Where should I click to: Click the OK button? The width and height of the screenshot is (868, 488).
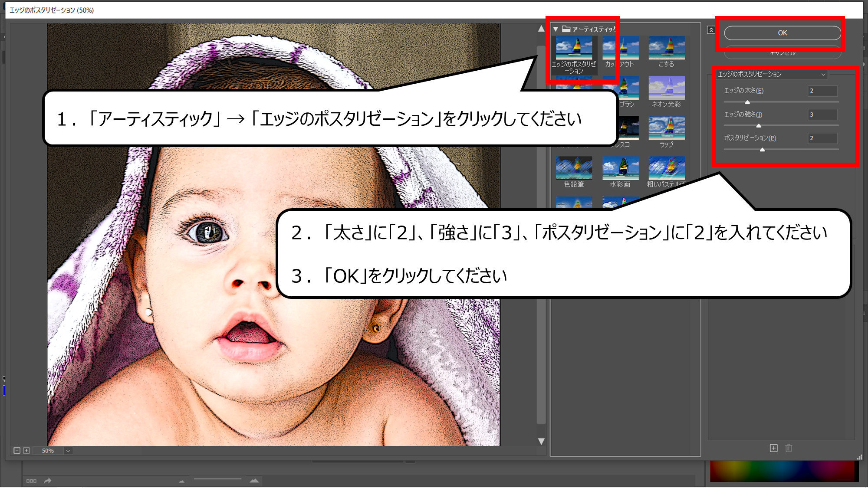[782, 33]
